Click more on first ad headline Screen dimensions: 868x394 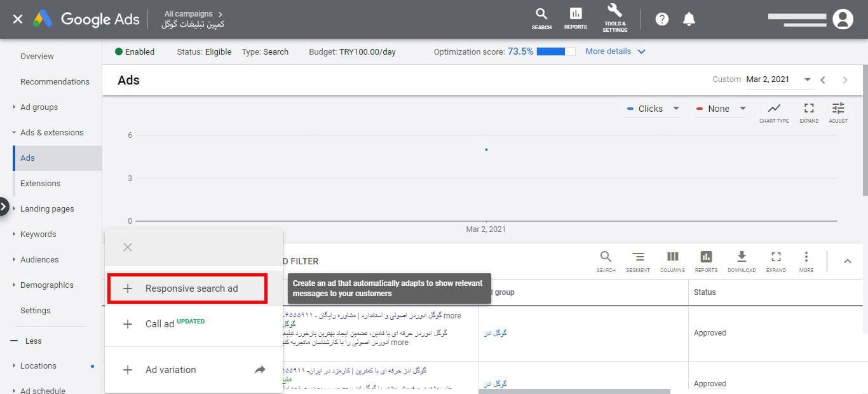[452, 316]
